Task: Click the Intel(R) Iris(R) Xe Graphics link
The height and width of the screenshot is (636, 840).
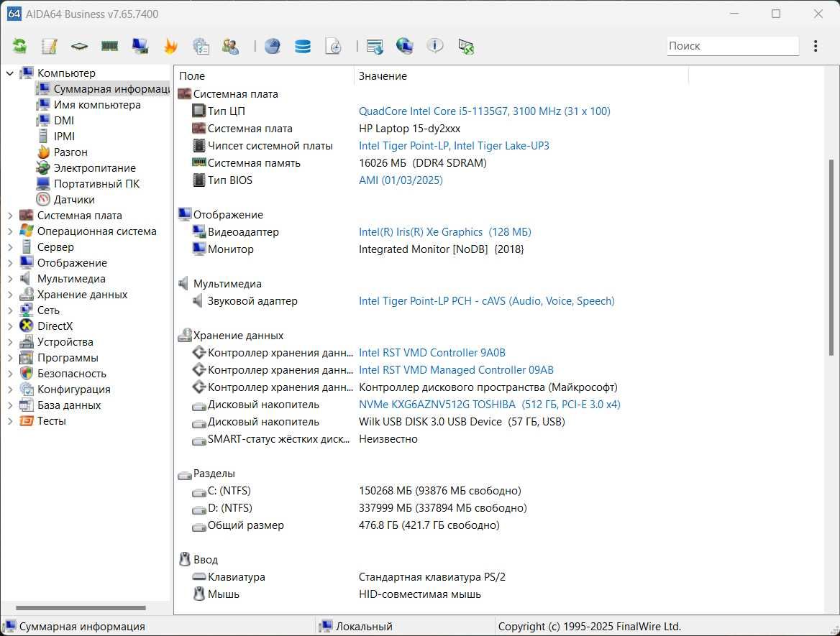Action: tap(444, 232)
